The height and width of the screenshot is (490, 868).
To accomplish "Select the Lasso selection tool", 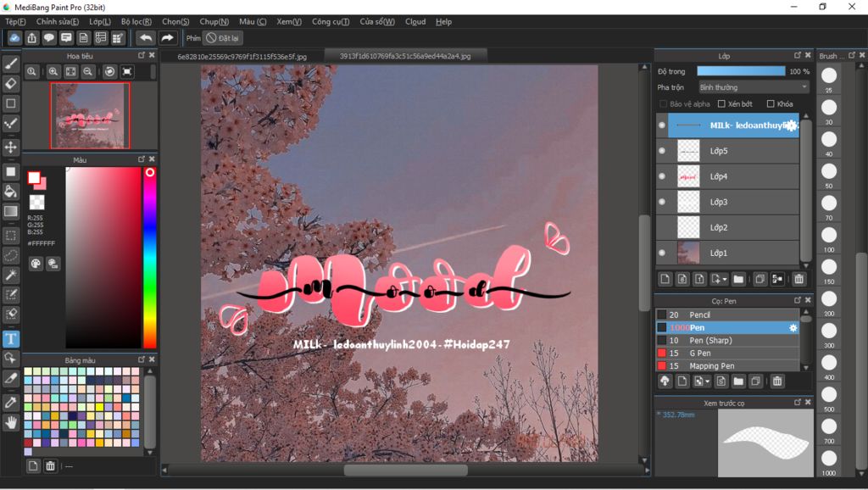I will coord(10,255).
